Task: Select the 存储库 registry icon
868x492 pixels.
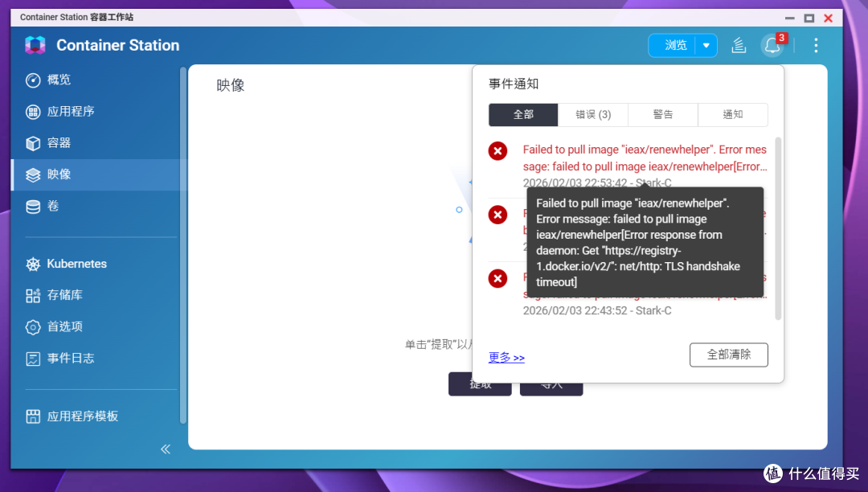Action: [x=33, y=296]
